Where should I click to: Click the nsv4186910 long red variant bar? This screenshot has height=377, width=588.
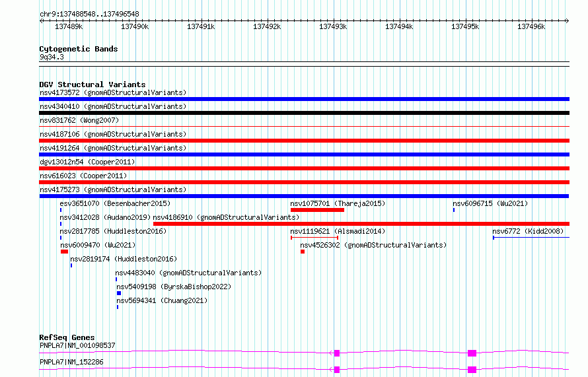point(361,224)
